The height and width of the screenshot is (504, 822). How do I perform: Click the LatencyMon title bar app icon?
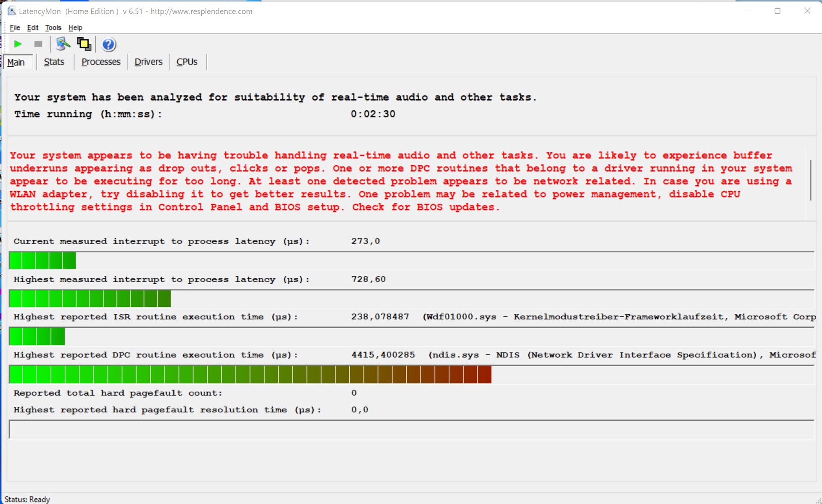pos(12,11)
